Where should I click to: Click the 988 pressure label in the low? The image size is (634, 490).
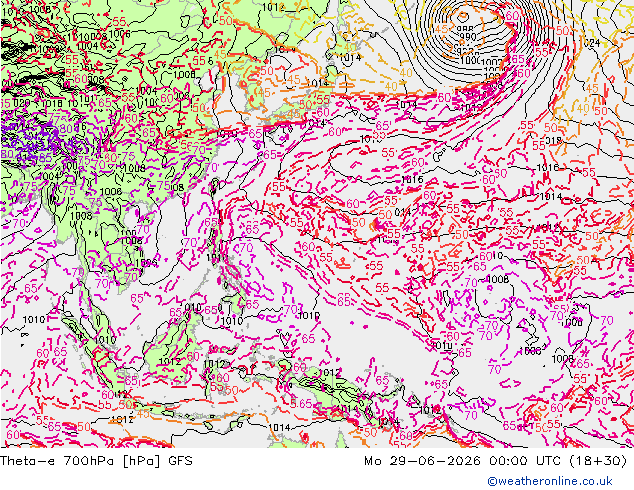[465, 30]
